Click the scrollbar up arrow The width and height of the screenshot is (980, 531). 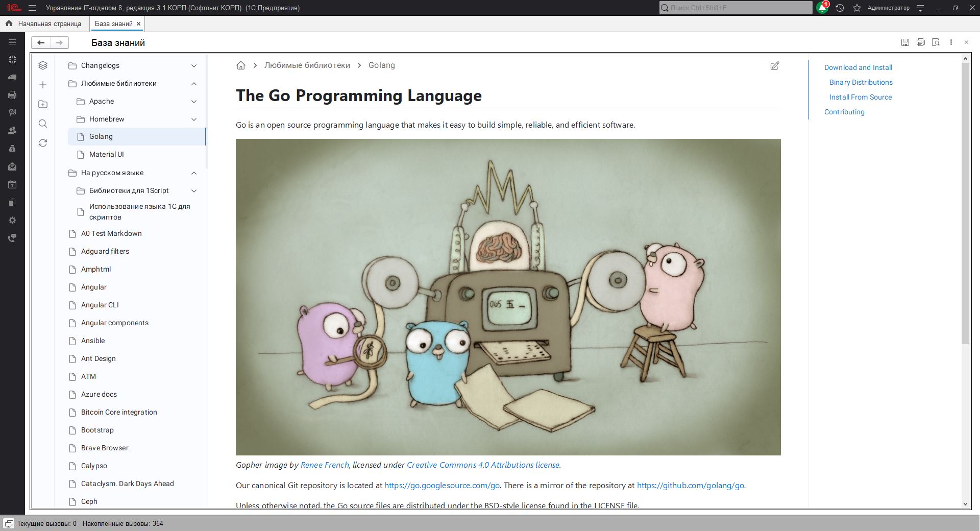point(965,59)
